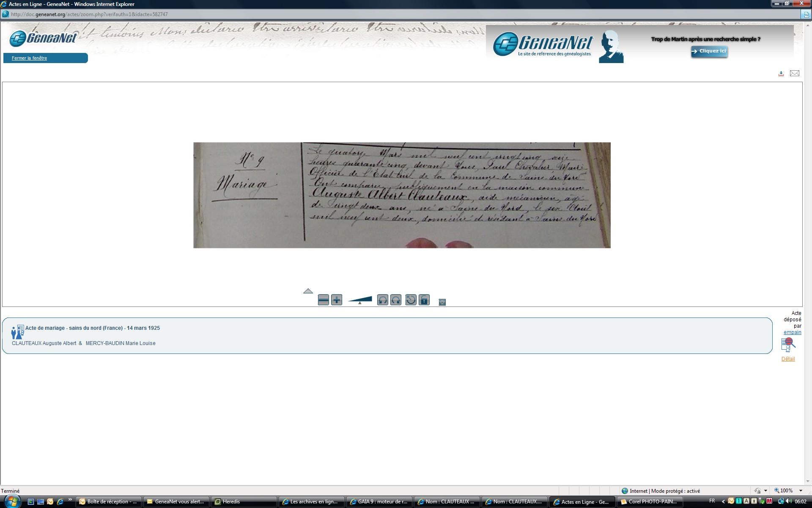The height and width of the screenshot is (508, 812).
Task: Toggle the padlock lock button
Action: [x=424, y=300]
